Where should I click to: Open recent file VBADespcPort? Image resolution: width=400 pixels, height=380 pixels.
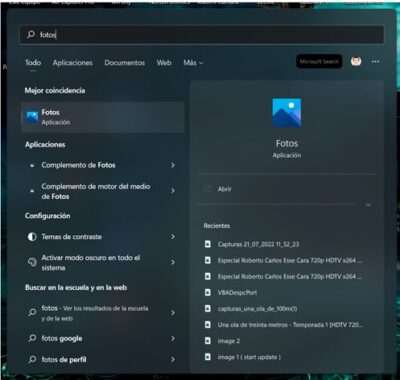237,292
